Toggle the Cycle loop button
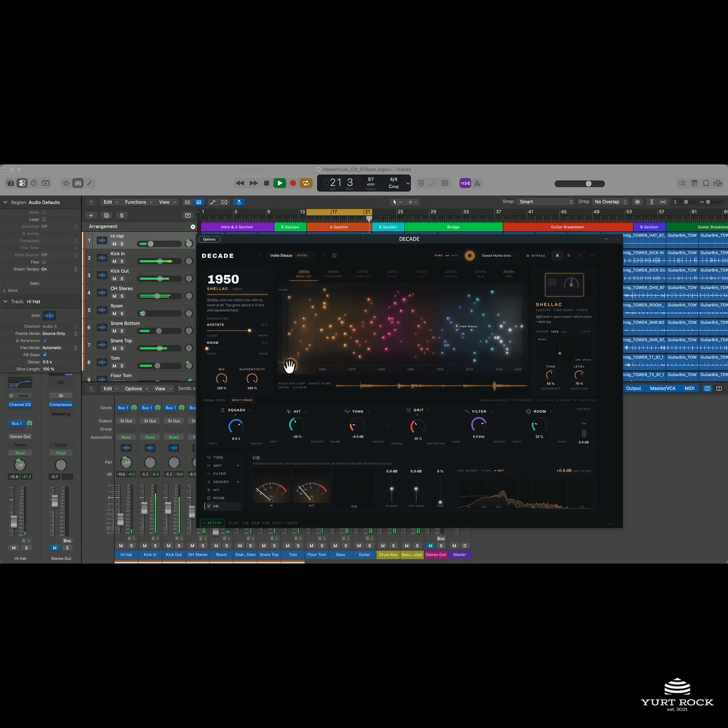Image resolution: width=728 pixels, height=728 pixels. (306, 183)
